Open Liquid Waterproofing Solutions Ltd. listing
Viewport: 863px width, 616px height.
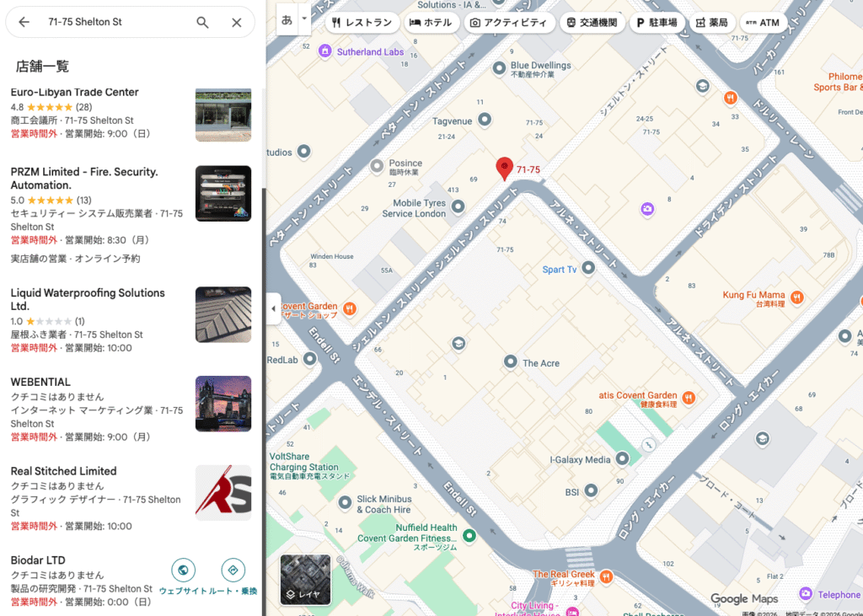click(88, 299)
